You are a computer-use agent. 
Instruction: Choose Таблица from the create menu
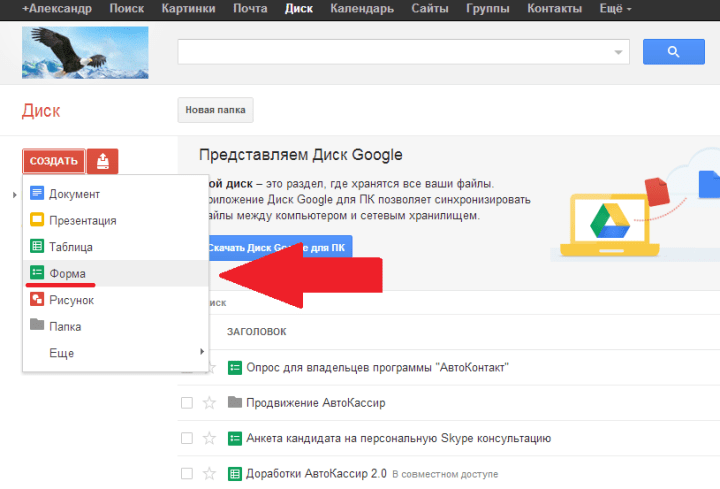tap(116, 247)
